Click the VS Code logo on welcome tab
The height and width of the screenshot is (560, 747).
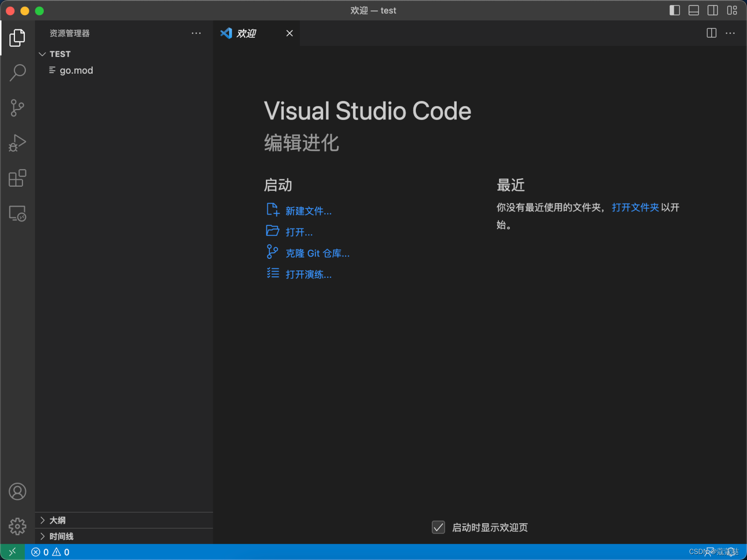[226, 33]
